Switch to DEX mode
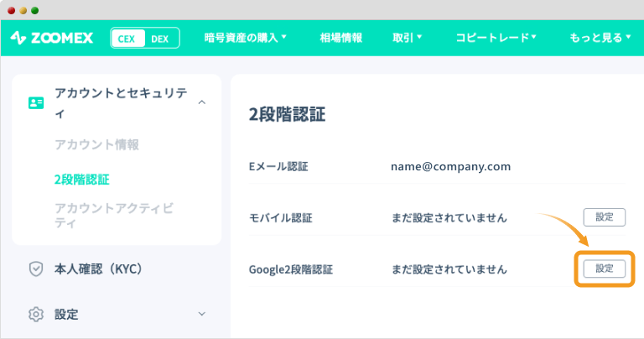This screenshot has height=339, width=644. (160, 39)
